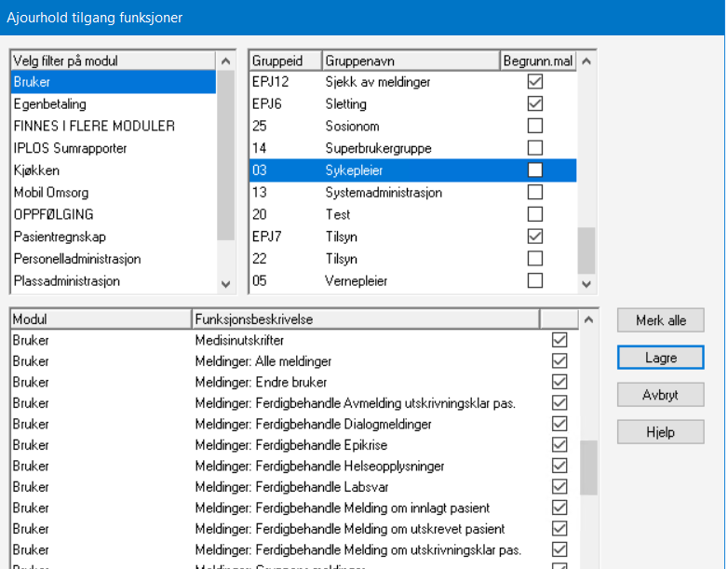Select Kjøkken module filter
The height and width of the screenshot is (569, 728).
(36, 170)
